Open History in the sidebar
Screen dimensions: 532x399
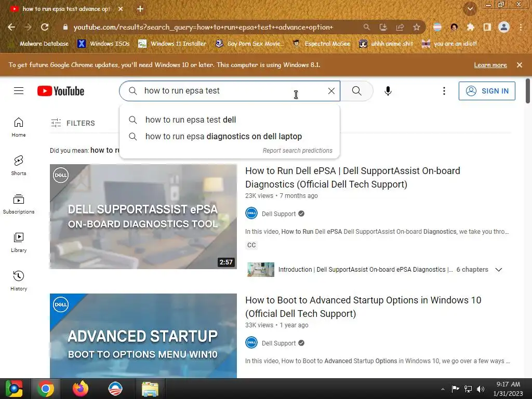19,281
